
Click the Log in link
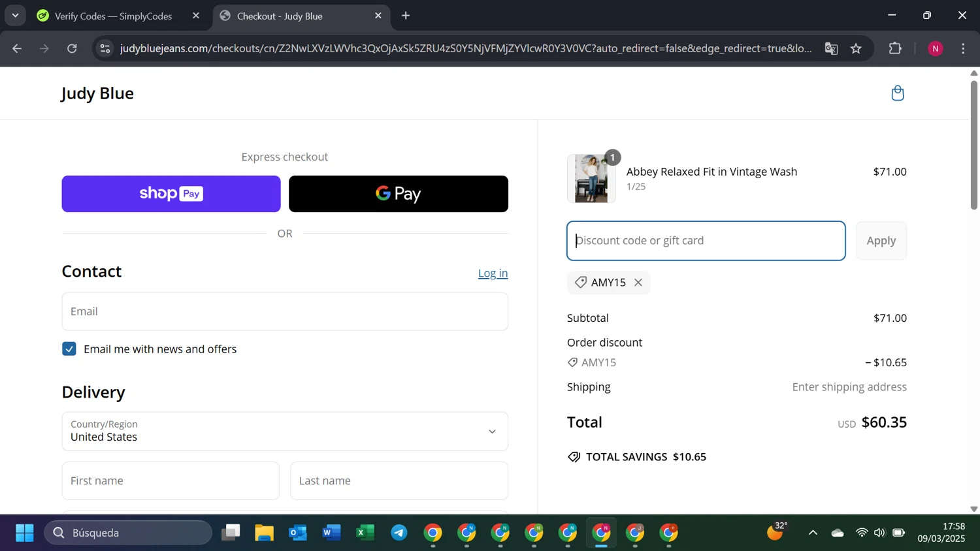point(493,274)
